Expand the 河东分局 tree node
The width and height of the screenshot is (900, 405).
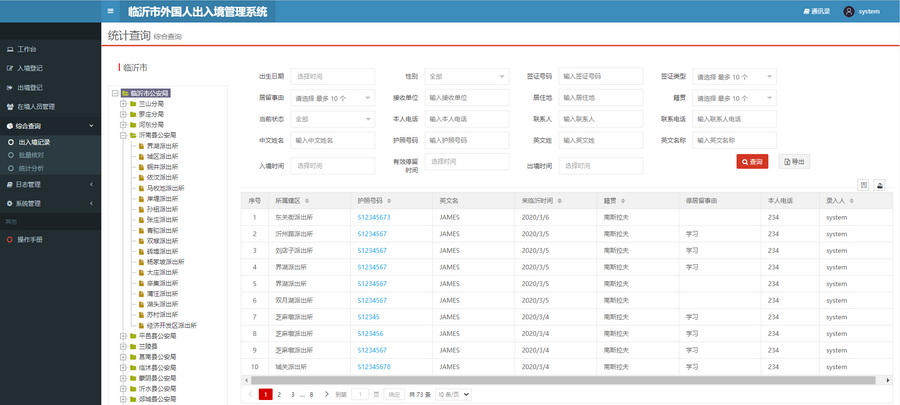123,124
